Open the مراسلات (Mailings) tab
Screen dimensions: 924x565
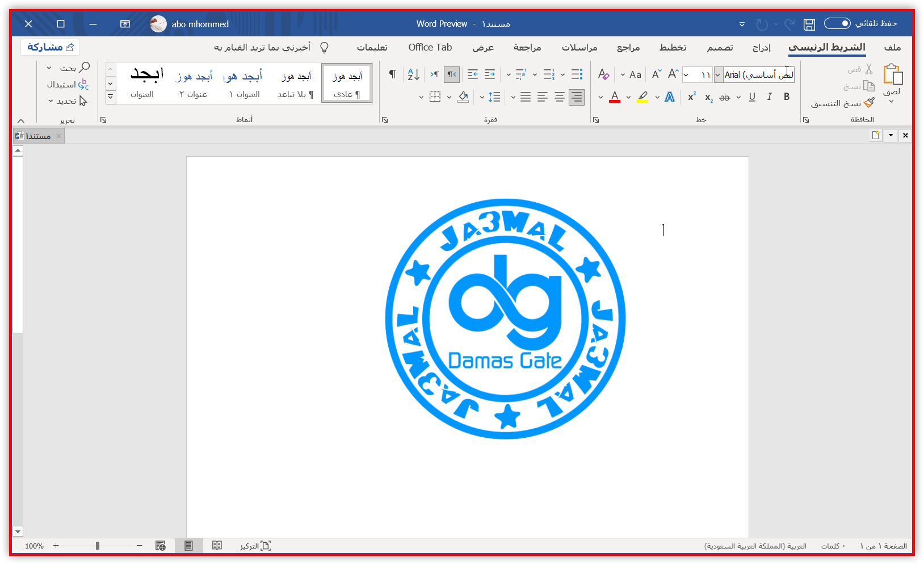(579, 47)
